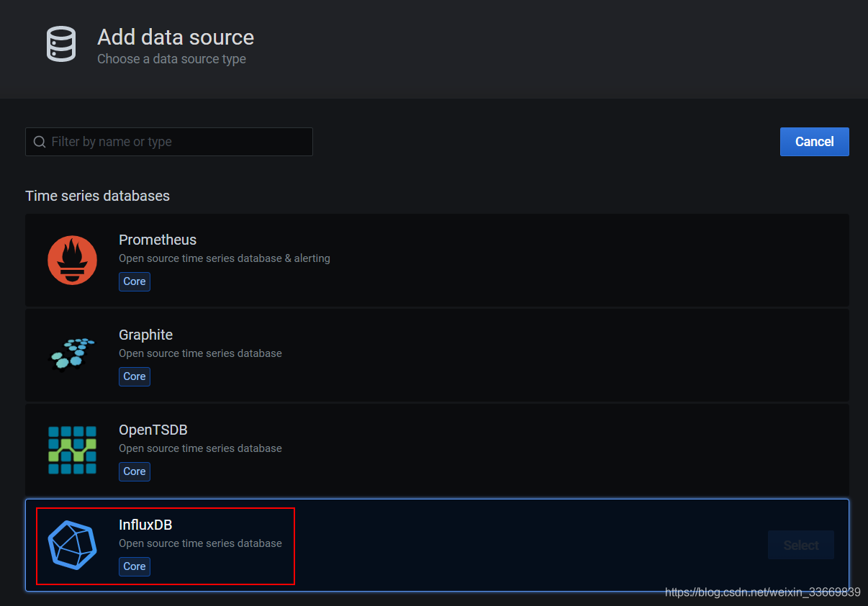Viewport: 868px width, 606px height.
Task: Click Graphite's 'Open source time series database' text
Action: 200,353
